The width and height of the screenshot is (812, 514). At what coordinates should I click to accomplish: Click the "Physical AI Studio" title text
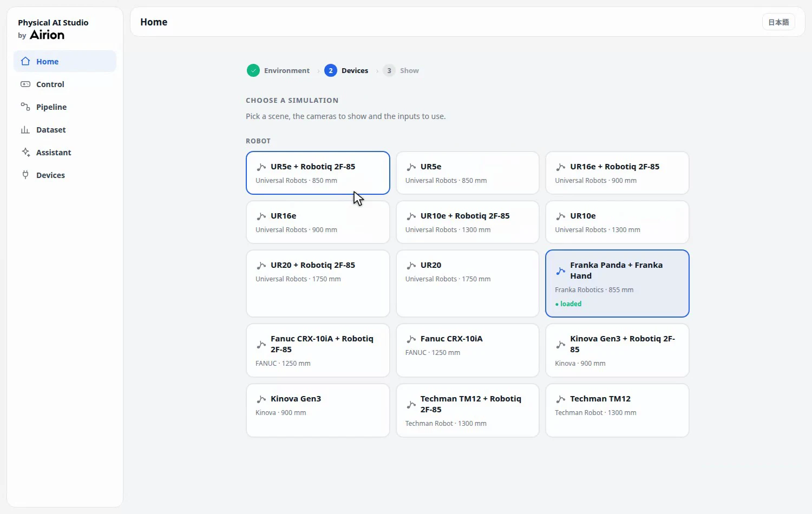tap(53, 23)
